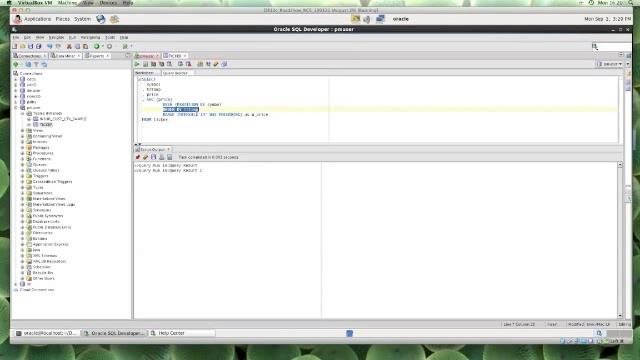Click the Run Script icon in worksheet toolbar
The image size is (640, 360).
coord(146,64)
